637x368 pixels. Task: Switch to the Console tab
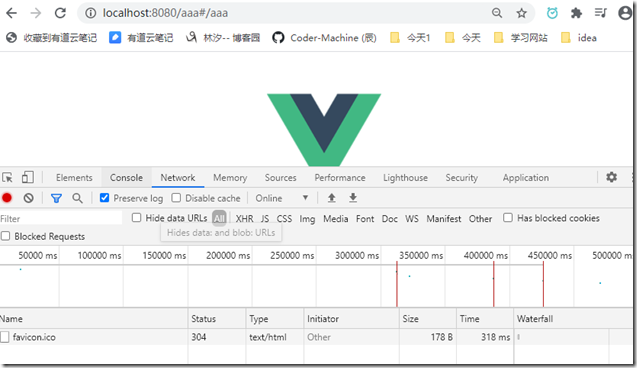coord(126,178)
